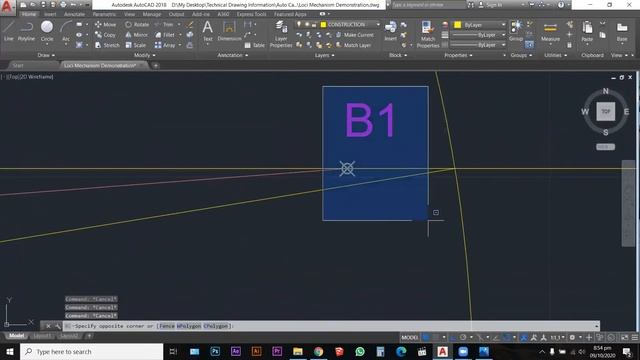Open the Express Tools ribbon tab
Image resolution: width=640 pixels, height=360 pixels.
click(251, 14)
